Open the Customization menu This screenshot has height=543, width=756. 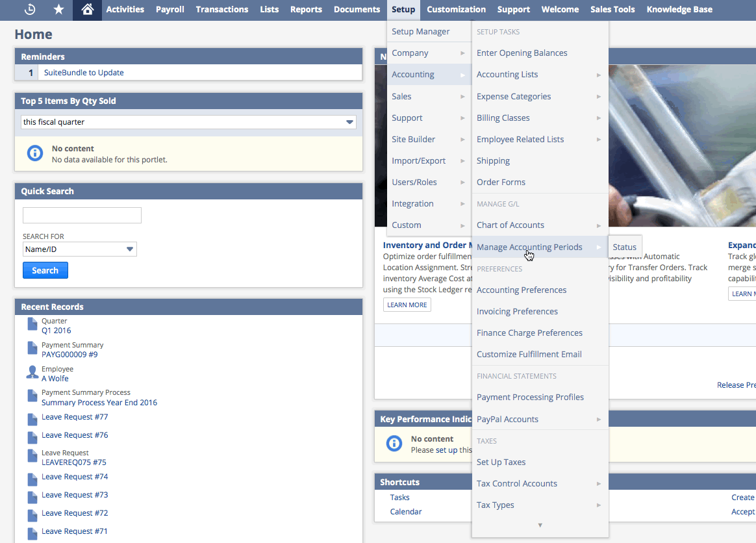[456, 10]
